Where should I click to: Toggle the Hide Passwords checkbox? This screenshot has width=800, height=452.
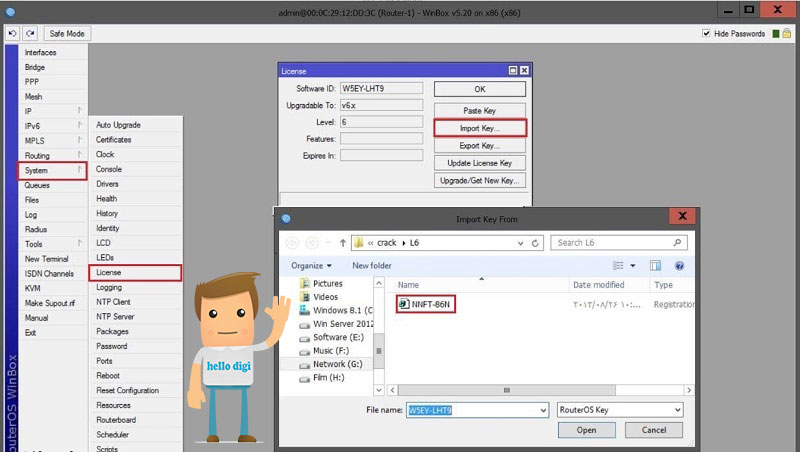pos(706,33)
